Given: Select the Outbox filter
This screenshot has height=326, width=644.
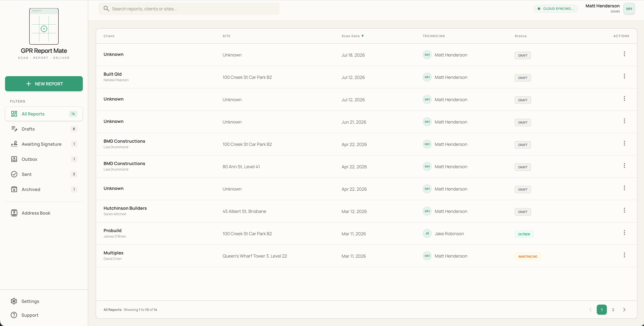Looking at the screenshot, I should tap(44, 159).
